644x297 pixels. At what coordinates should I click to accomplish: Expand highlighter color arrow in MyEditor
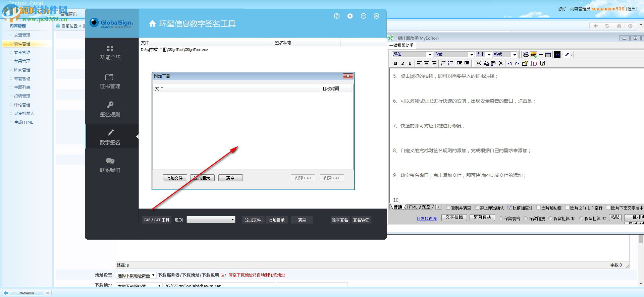click(x=572, y=55)
